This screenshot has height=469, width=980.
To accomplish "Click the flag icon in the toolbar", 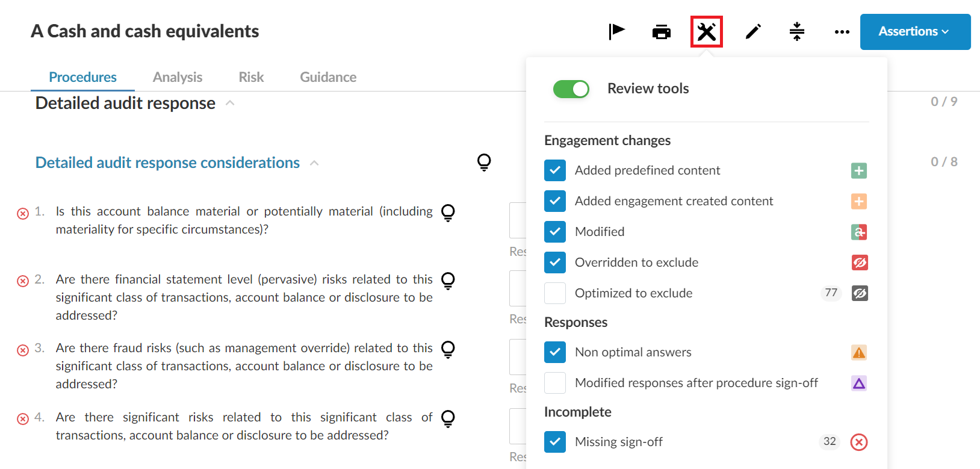I will [x=616, y=31].
